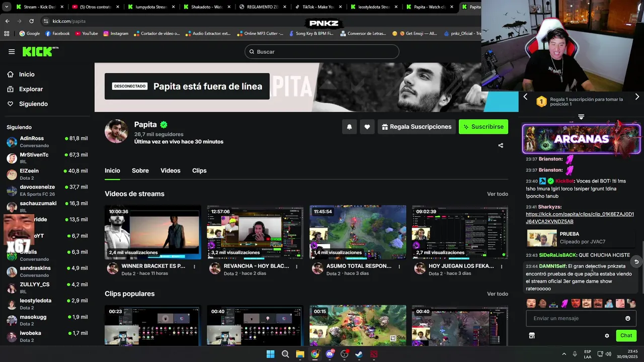The image size is (644, 362).
Task: Show previous leaderboard entry with left arrow
Action: (525, 97)
